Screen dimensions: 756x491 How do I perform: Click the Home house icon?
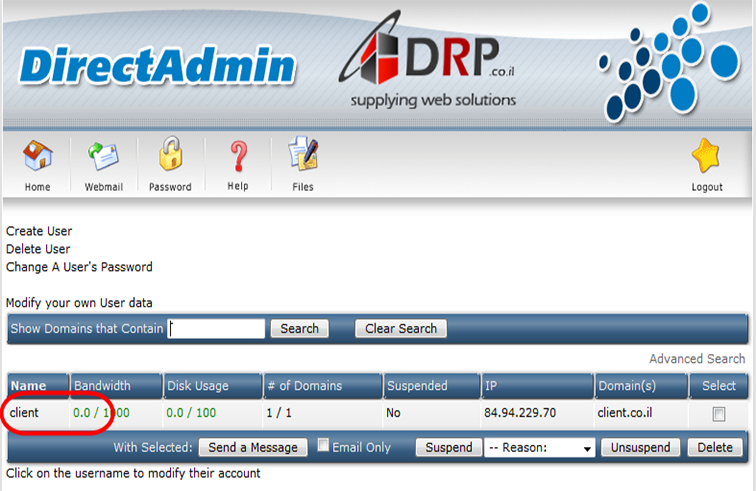click(x=38, y=158)
